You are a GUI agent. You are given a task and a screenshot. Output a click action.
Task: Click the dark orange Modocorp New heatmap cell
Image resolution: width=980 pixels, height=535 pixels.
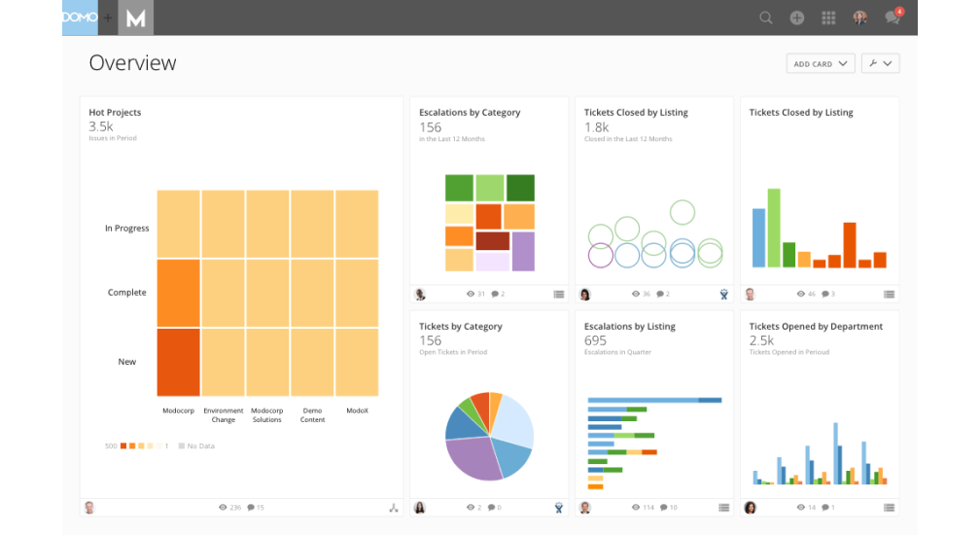click(x=178, y=362)
